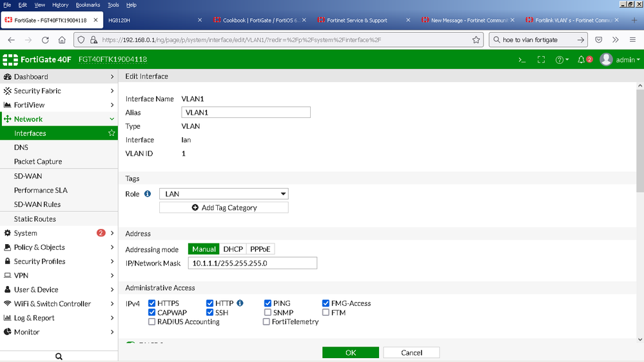Enable the FortiTelemetry checkbox
The image size is (644, 362).
(266, 322)
